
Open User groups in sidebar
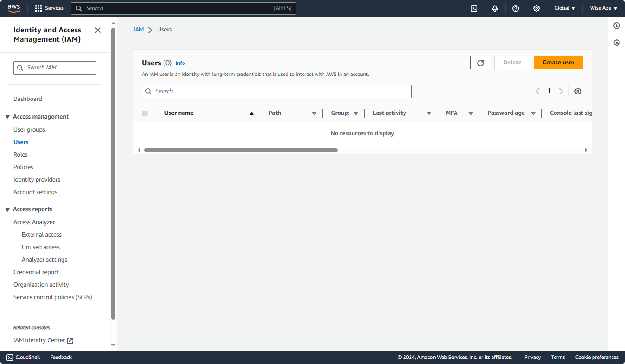[29, 130]
